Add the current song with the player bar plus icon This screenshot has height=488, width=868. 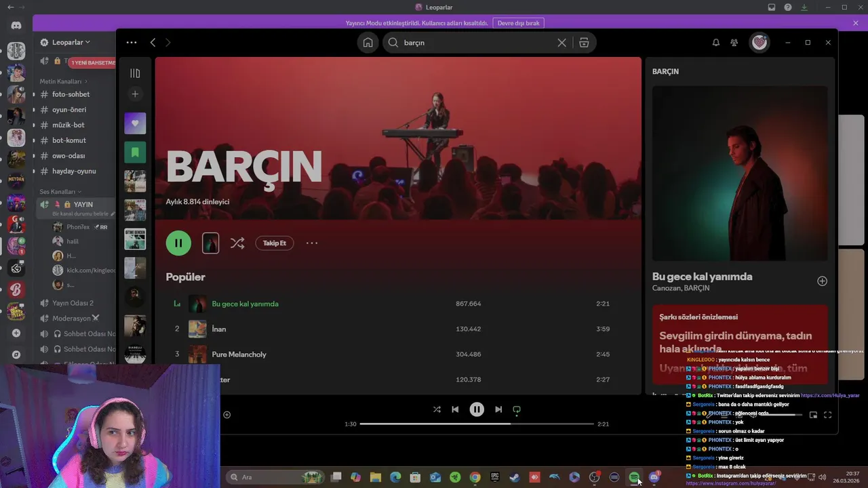[226, 415]
